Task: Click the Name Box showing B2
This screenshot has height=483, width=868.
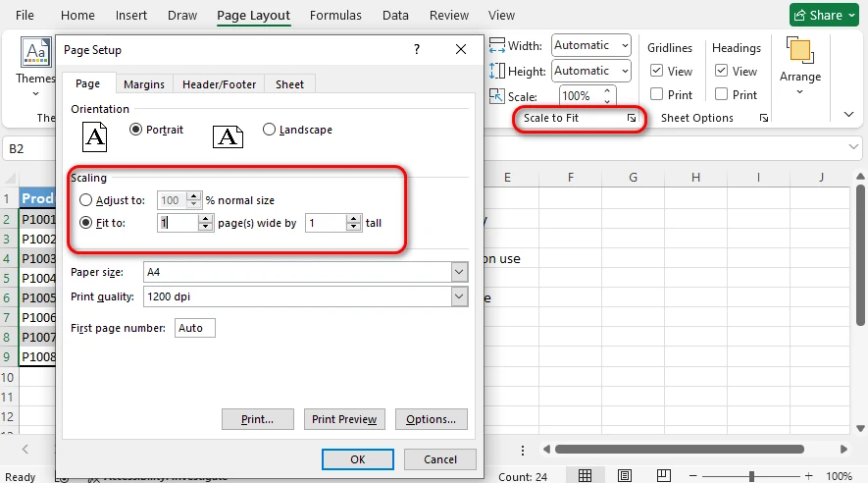Action: coord(28,148)
